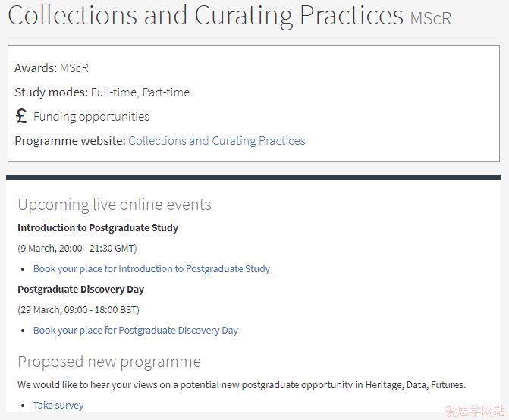Click the bullet before Take survey
Image resolution: width=509 pixels, height=420 pixels.
pyautogui.click(x=23, y=406)
